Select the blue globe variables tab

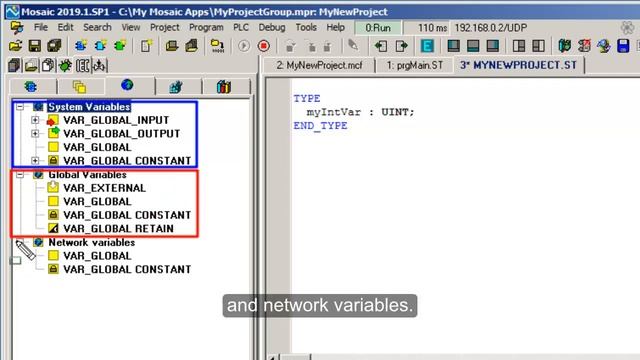click(x=127, y=85)
